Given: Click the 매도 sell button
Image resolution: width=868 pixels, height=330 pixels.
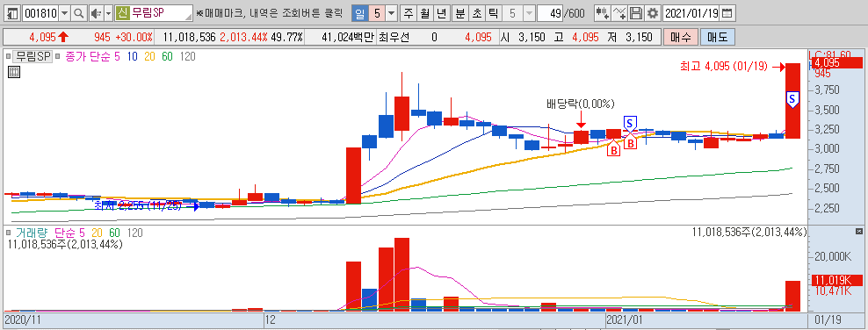Looking at the screenshot, I should click(x=718, y=38).
